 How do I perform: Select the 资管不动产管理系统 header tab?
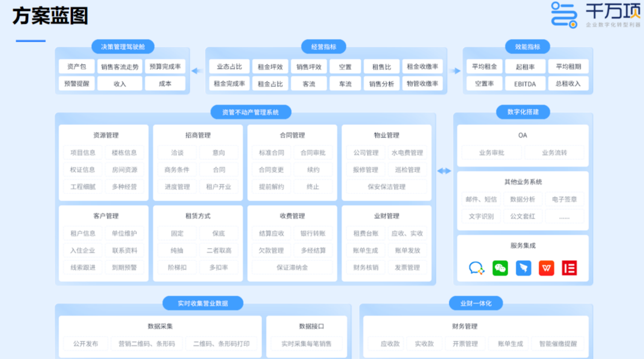pos(251,112)
